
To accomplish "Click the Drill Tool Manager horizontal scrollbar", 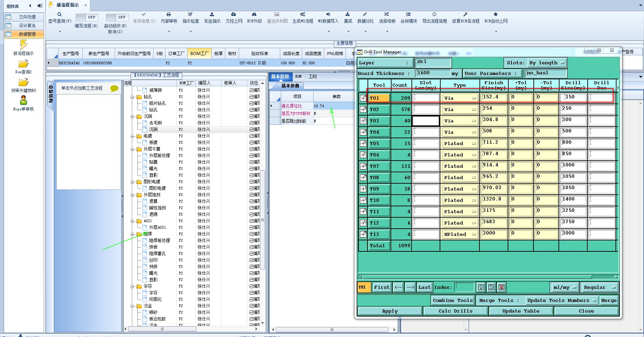I will coord(477,277).
